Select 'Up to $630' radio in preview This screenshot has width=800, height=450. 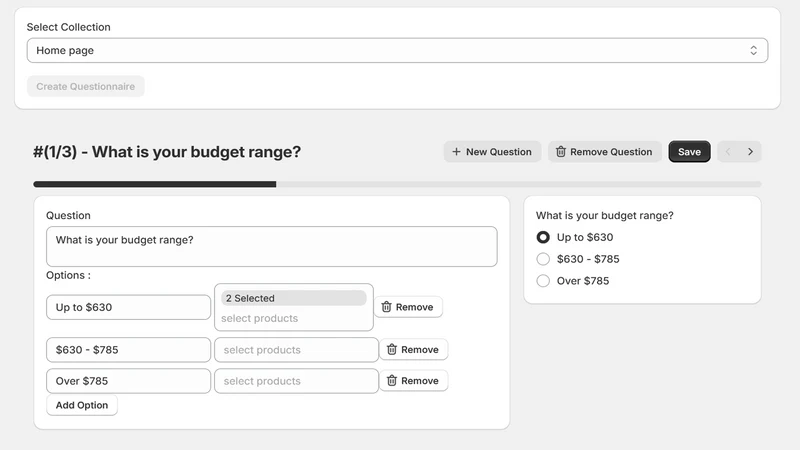click(x=543, y=237)
